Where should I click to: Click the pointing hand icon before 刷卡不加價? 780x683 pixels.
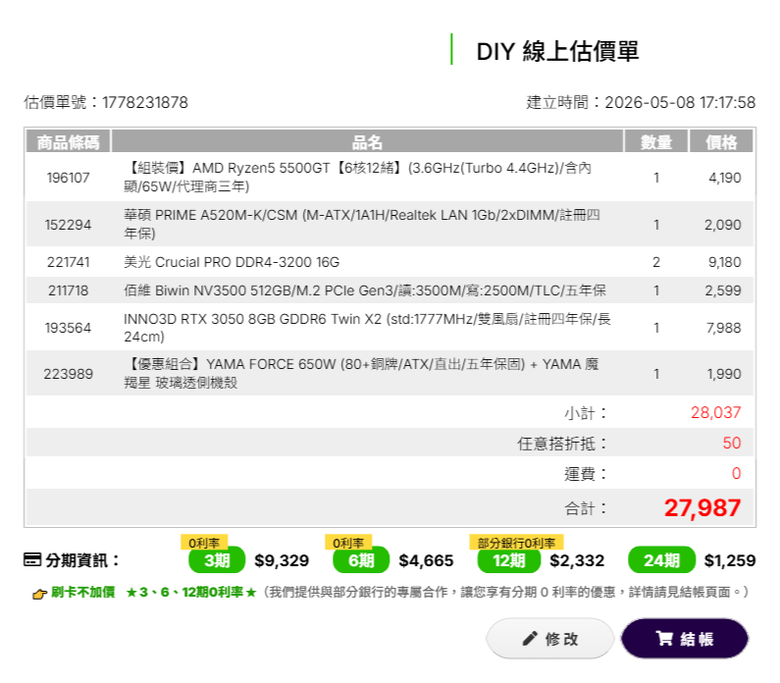40,593
